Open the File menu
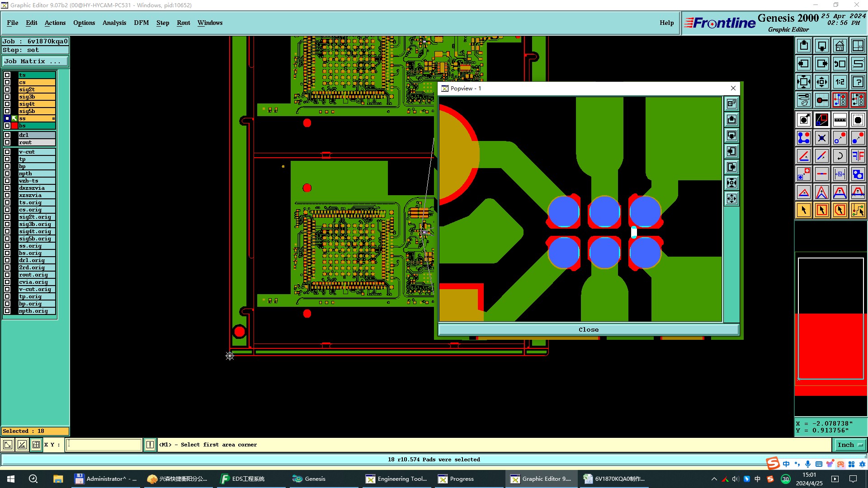Viewport: 868px width, 488px height. tap(13, 23)
